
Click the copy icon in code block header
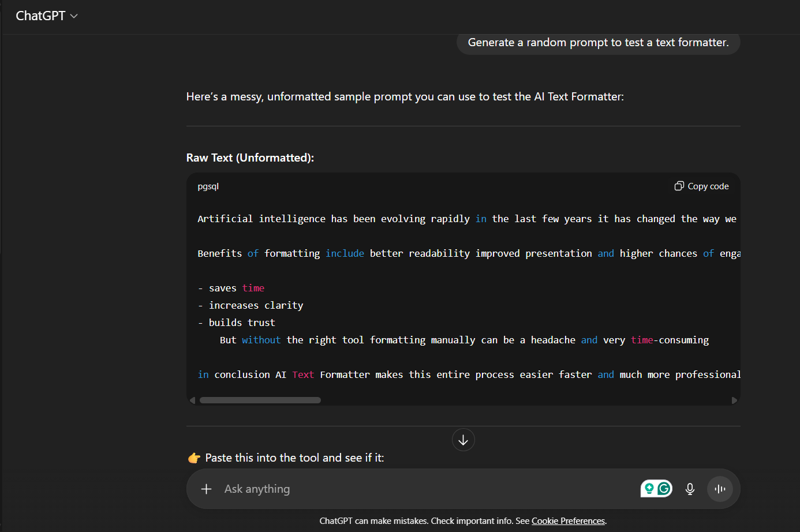(679, 186)
